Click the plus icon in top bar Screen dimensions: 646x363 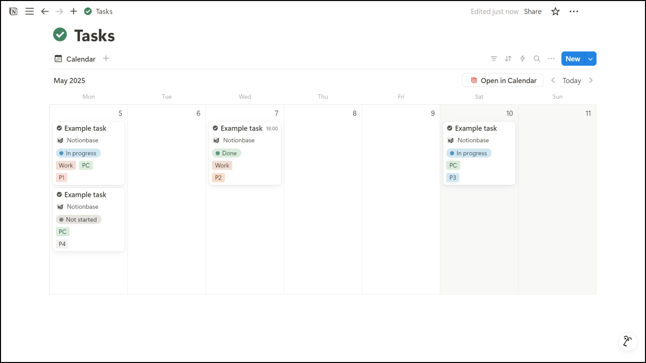point(73,12)
